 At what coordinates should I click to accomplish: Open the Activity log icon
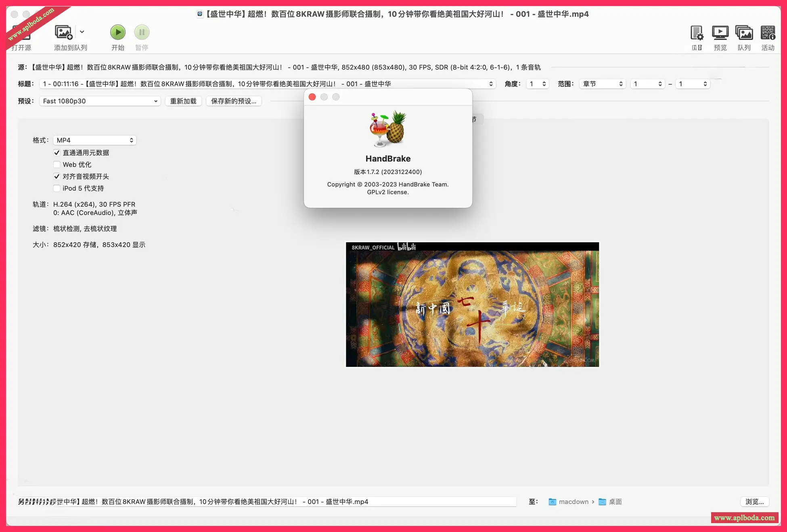pos(768,33)
